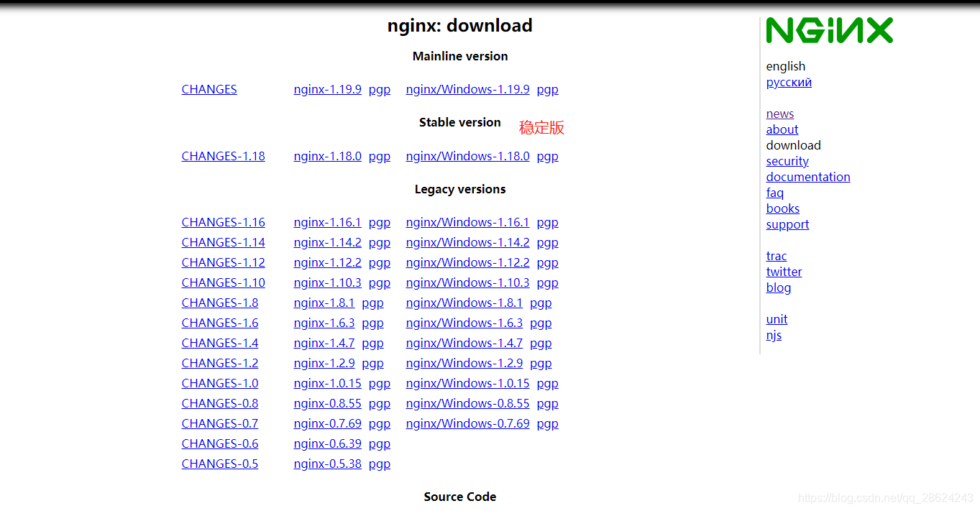Image resolution: width=980 pixels, height=511 pixels.
Task: Download nginx-1.2.9
Action: pyautogui.click(x=324, y=363)
